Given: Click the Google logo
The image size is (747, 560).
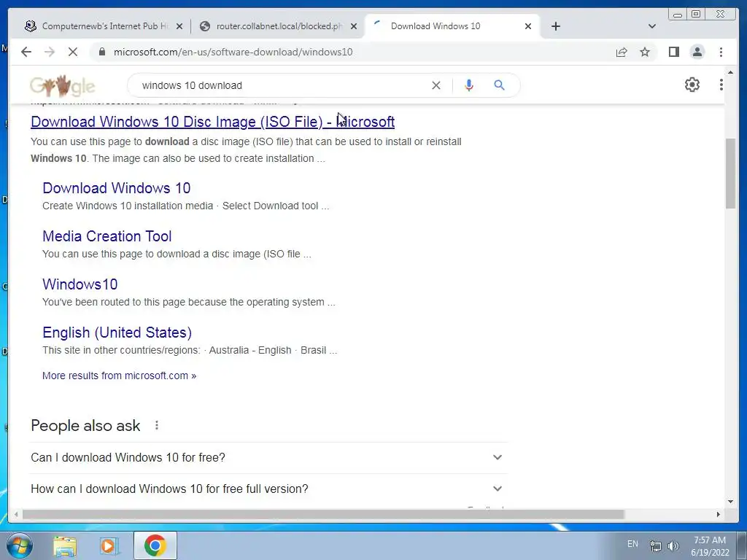Looking at the screenshot, I should point(63,86).
